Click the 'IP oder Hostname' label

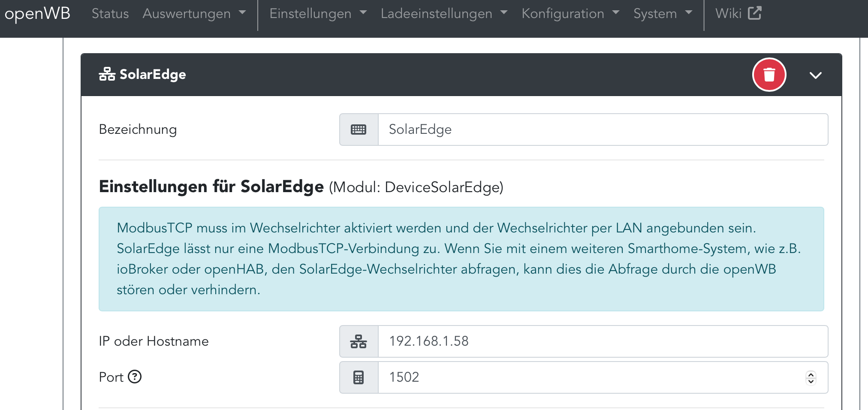click(154, 341)
